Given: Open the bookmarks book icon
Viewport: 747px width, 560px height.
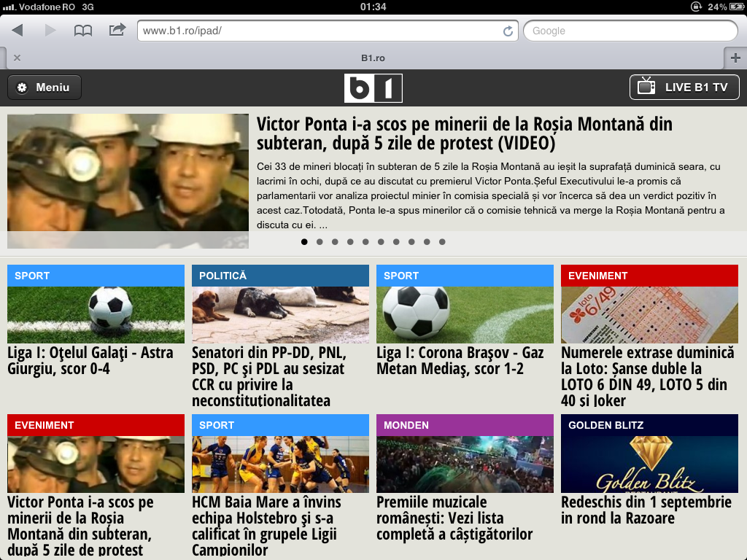Looking at the screenshot, I should [83, 31].
